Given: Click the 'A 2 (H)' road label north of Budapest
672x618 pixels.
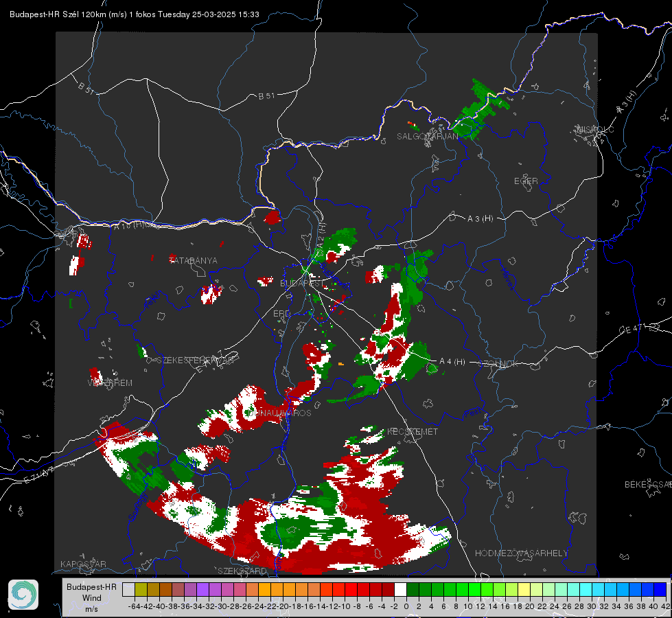Looking at the screenshot, I should click(321, 235).
